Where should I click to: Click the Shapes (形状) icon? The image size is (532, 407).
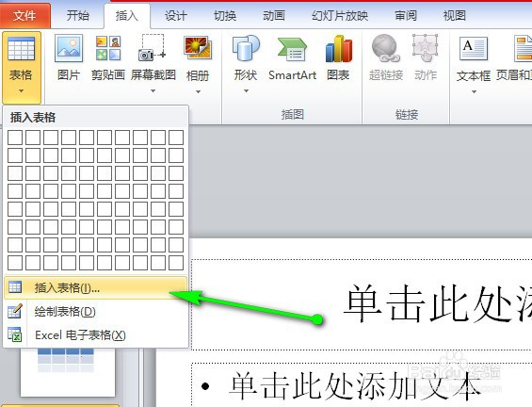pyautogui.click(x=246, y=48)
